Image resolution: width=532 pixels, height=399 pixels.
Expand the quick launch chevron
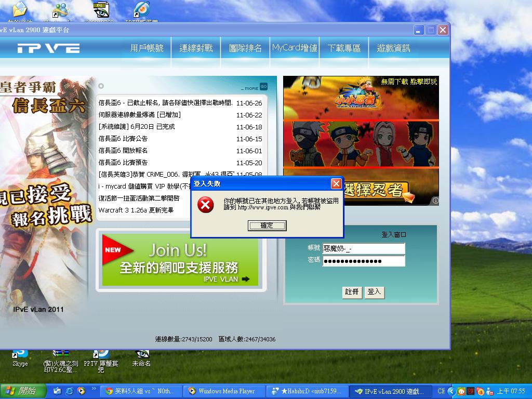(94, 389)
